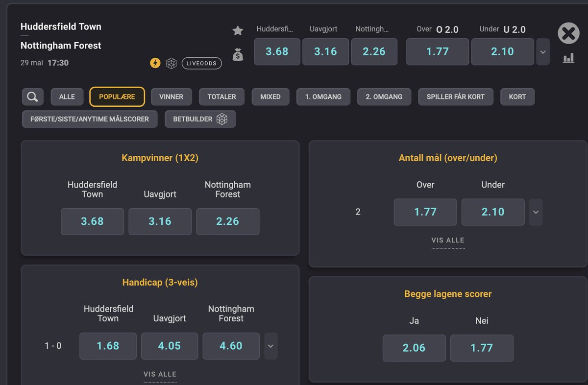588x385 pixels.
Task: Switch to the TOTALER tab
Action: click(221, 96)
